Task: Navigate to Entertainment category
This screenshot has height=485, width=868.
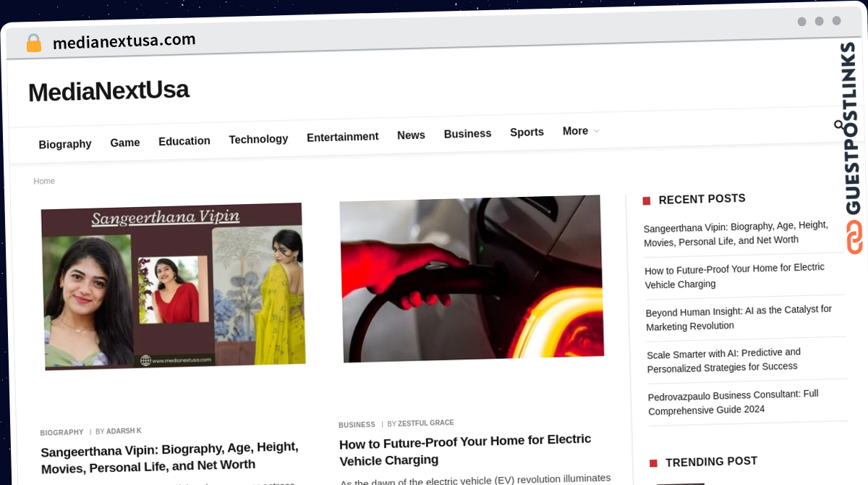Action: (343, 137)
